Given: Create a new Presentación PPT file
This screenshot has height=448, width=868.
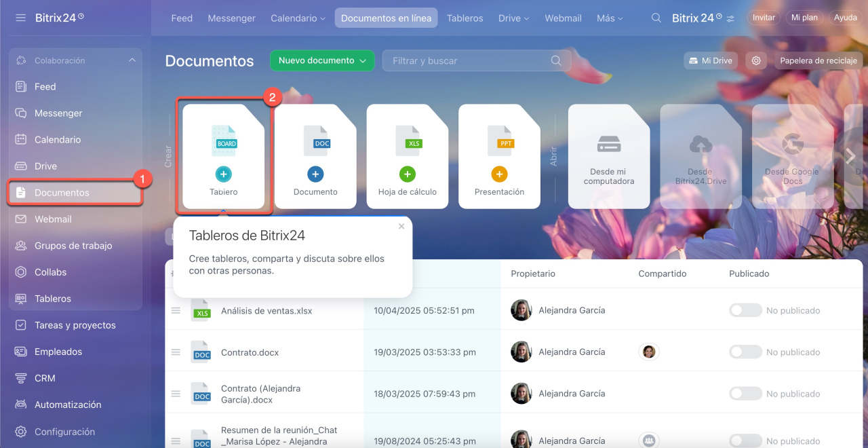Looking at the screenshot, I should (500, 156).
